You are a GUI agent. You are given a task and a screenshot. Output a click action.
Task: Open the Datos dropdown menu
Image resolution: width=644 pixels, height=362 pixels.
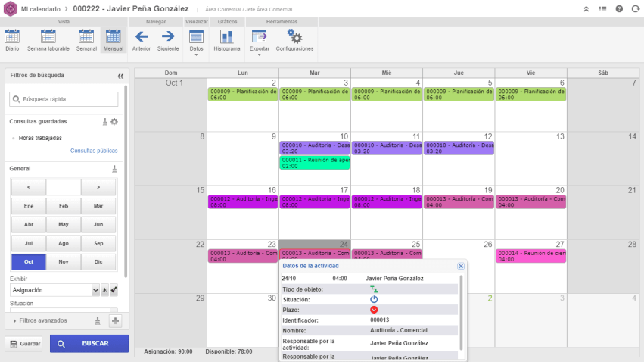coord(196,42)
